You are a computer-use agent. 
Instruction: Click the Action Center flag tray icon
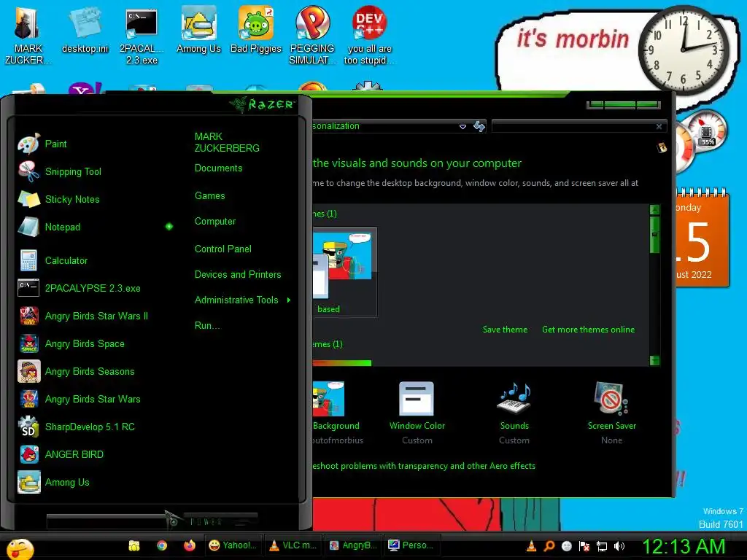(x=584, y=546)
